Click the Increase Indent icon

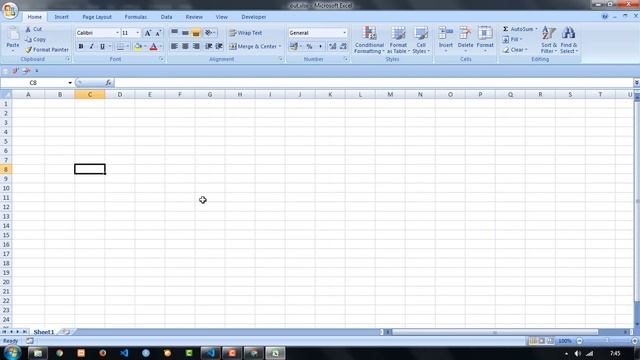point(219,47)
